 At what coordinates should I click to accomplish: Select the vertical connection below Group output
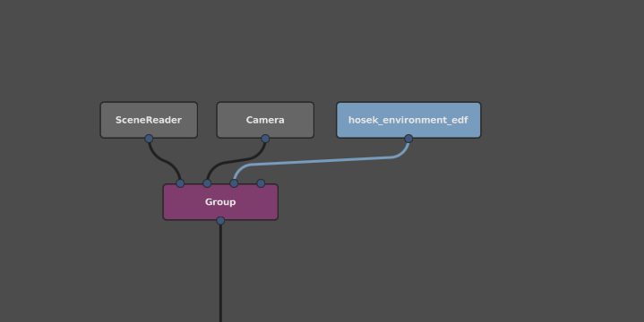tap(220, 273)
